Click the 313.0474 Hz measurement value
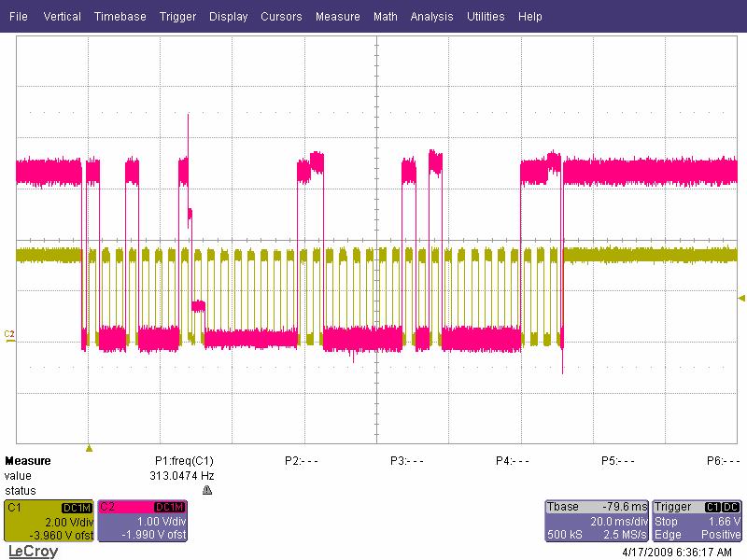This screenshot has width=747, height=560. click(x=181, y=476)
